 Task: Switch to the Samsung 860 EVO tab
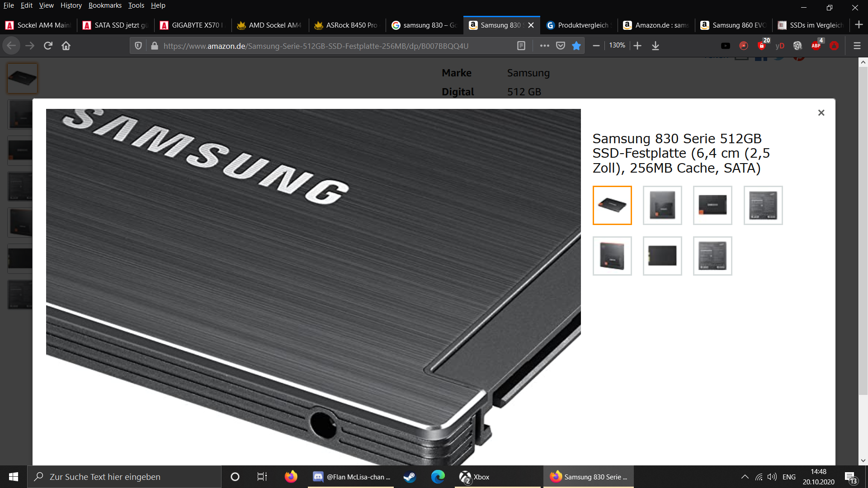(733, 25)
